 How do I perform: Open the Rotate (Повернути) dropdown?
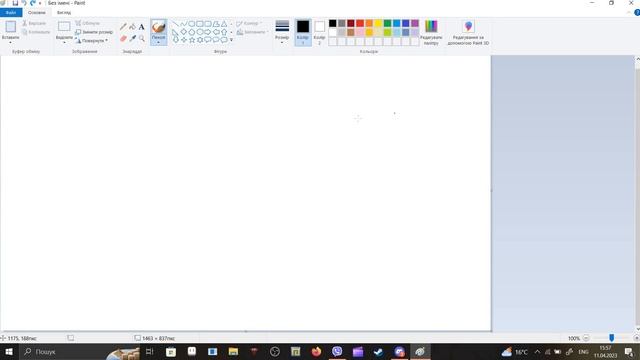[x=92, y=41]
